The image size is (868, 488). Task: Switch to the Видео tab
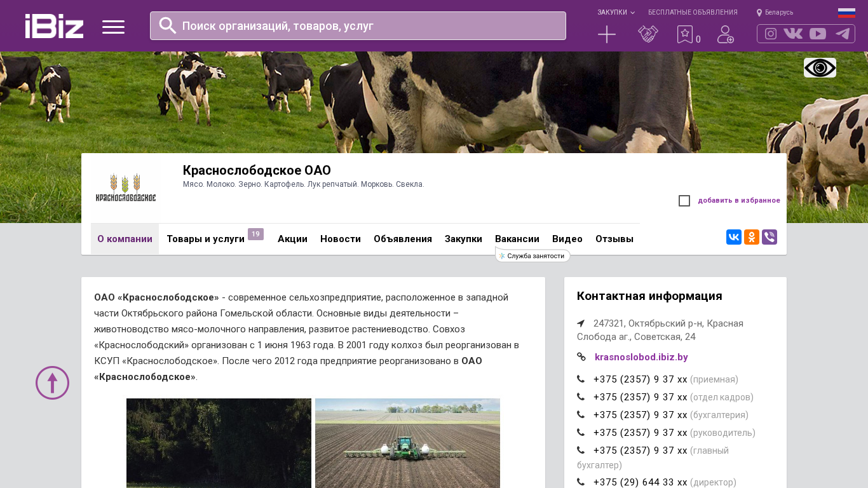(567, 239)
